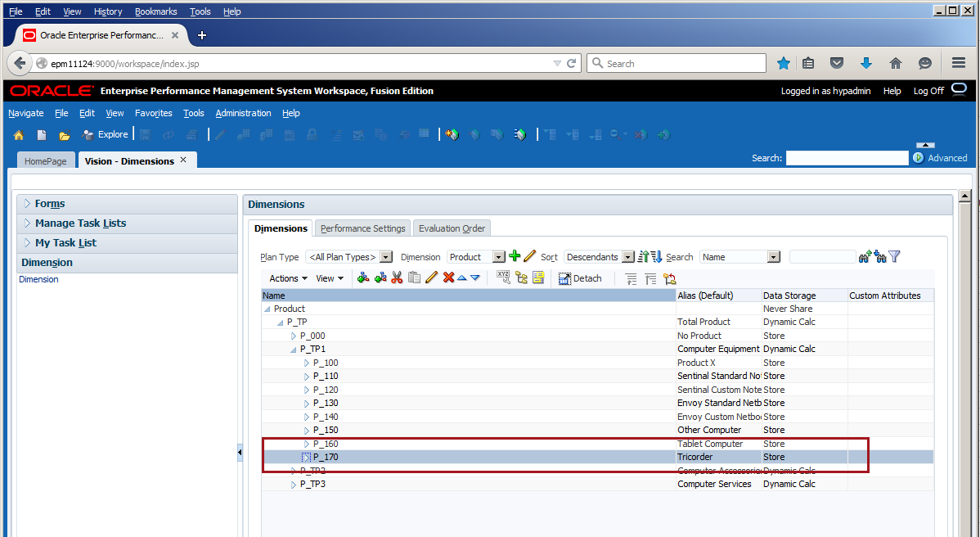This screenshot has width=980, height=537.
Task: Open Firefox hamburger menu
Action: coord(959,63)
